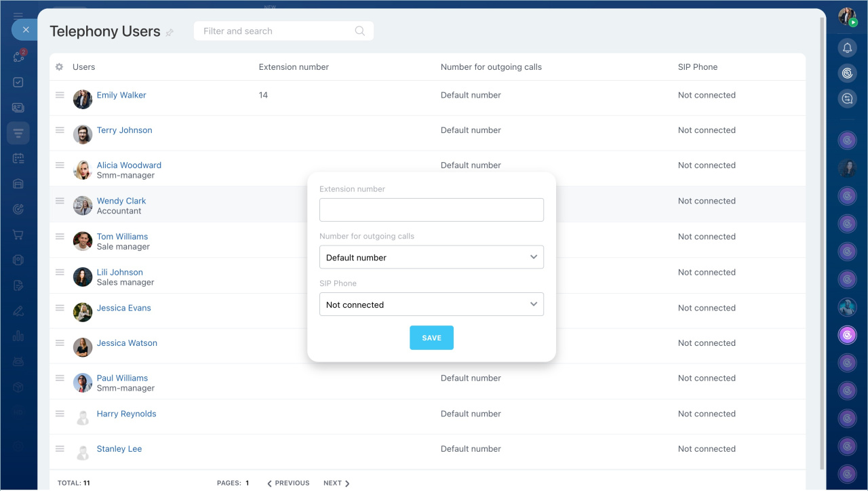Open row menu for Stanley Lee
Screen dimensions: 868x491
point(60,449)
